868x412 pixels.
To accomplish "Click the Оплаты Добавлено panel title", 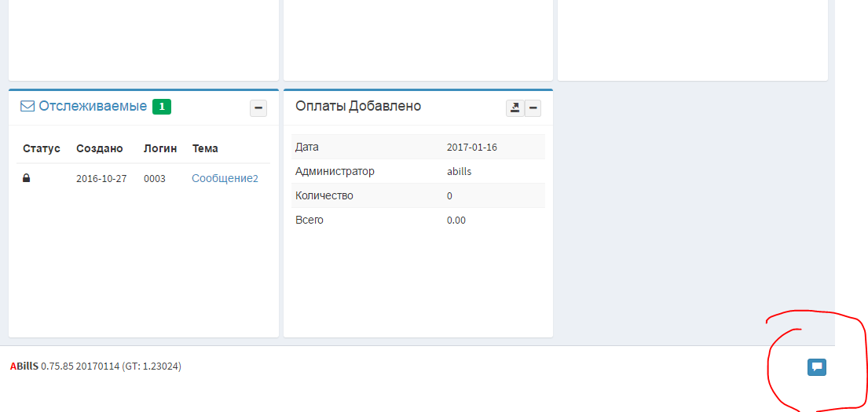I will pos(358,106).
